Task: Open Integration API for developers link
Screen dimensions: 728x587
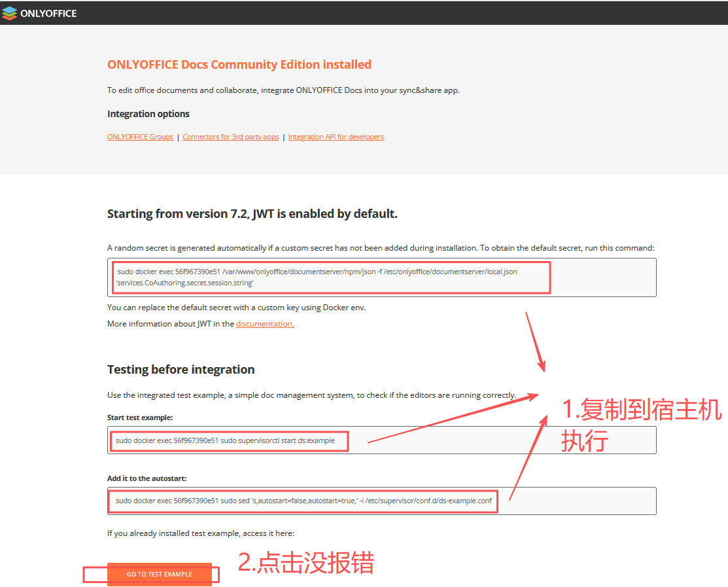Action: point(336,137)
